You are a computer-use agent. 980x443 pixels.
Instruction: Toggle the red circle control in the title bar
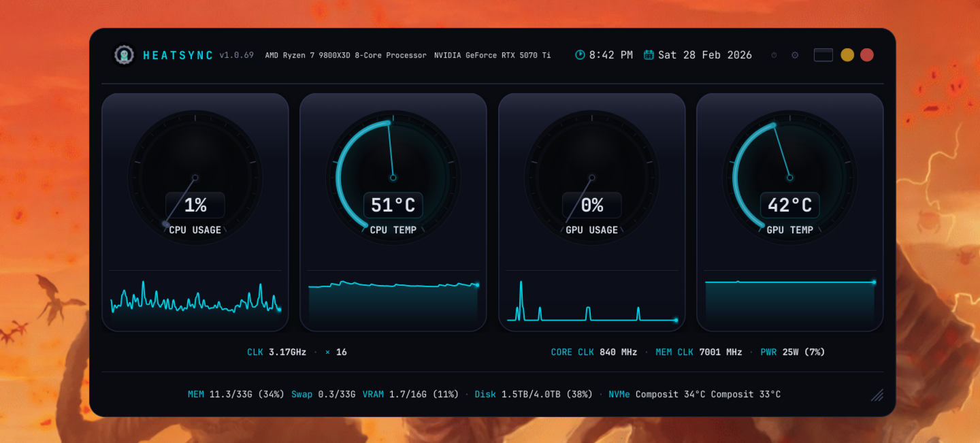click(866, 54)
